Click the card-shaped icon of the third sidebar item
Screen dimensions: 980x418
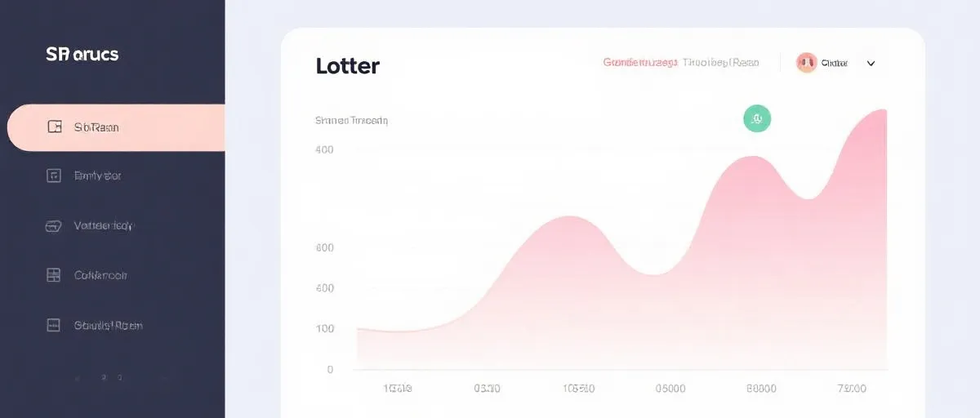pyautogui.click(x=54, y=226)
